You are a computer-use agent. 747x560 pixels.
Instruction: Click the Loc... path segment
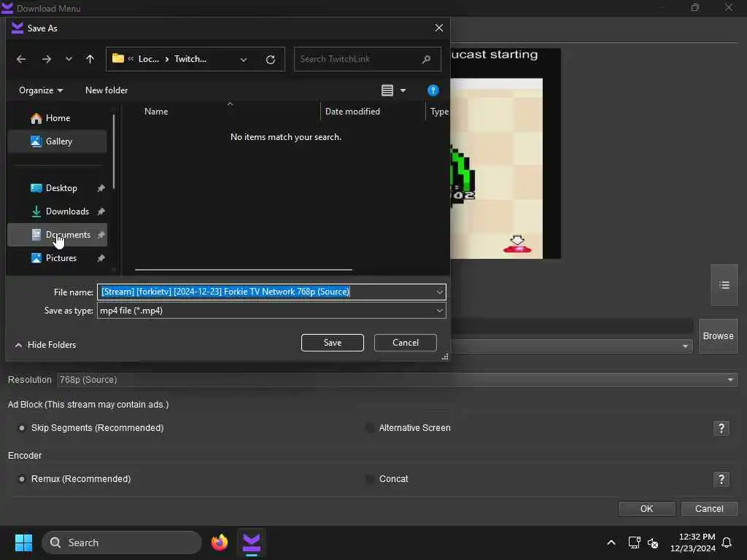[148, 59]
